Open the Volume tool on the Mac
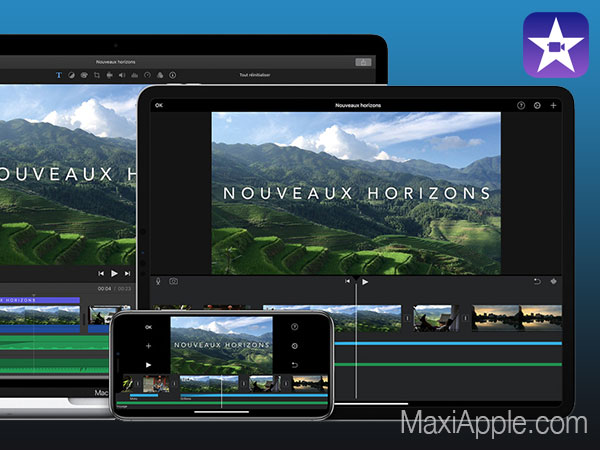Image resolution: width=600 pixels, height=450 pixels. click(122, 75)
